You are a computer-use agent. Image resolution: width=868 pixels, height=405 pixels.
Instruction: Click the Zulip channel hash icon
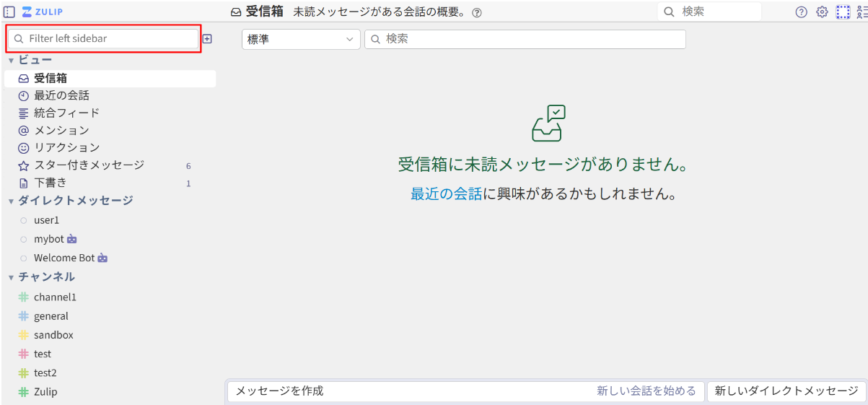[23, 392]
